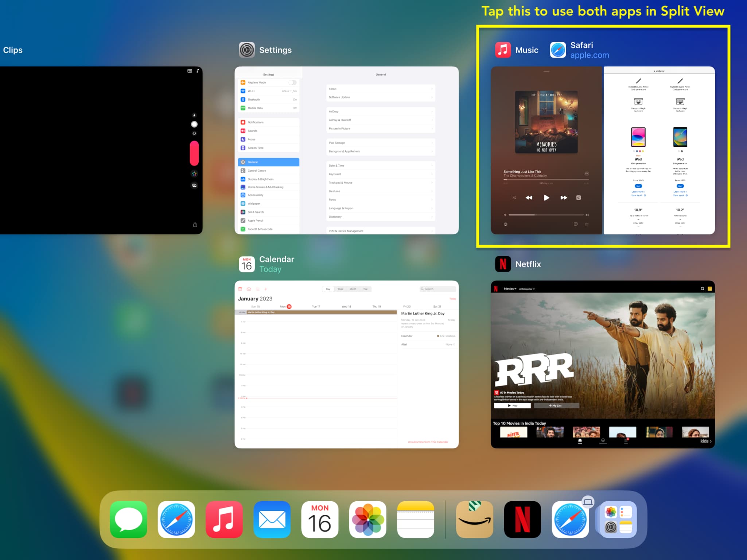Tap the plus icon in Calendar toolbar
This screenshot has height=560, width=747.
coord(266,289)
